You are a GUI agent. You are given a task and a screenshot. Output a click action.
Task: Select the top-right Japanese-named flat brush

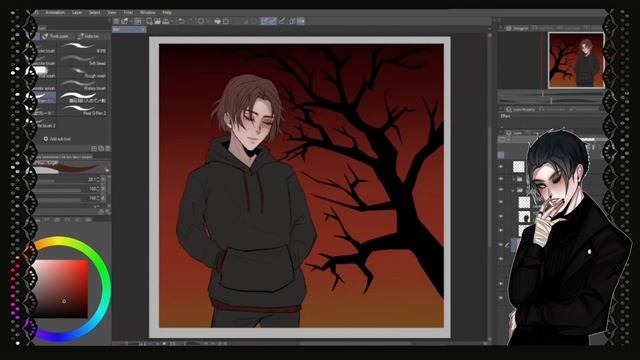pos(83,98)
